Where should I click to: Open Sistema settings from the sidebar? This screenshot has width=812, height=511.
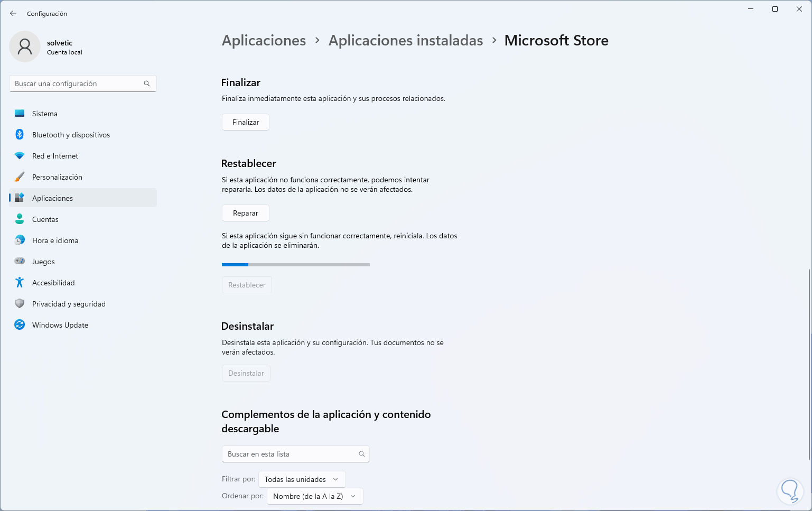coord(44,113)
